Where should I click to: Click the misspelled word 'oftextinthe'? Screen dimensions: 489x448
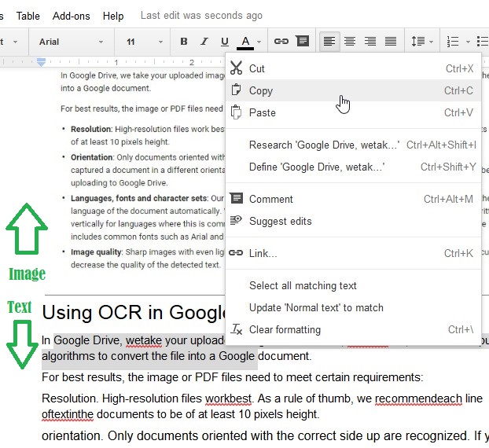click(x=68, y=415)
